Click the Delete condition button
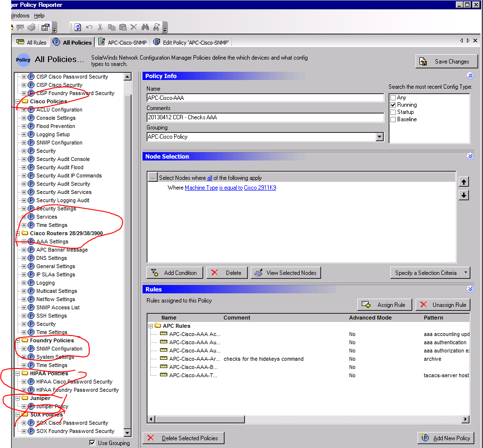The height and width of the screenshot is (448, 483). tap(227, 273)
